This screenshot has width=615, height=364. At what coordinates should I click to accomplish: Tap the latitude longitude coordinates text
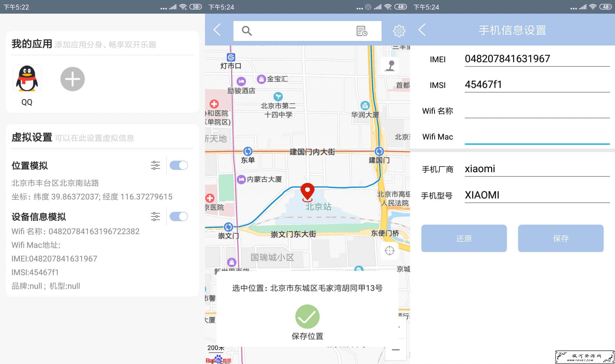click(x=92, y=197)
